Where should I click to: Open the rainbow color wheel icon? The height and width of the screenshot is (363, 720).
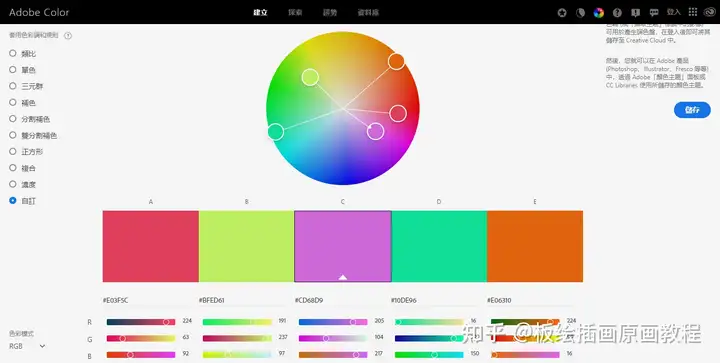pos(598,13)
